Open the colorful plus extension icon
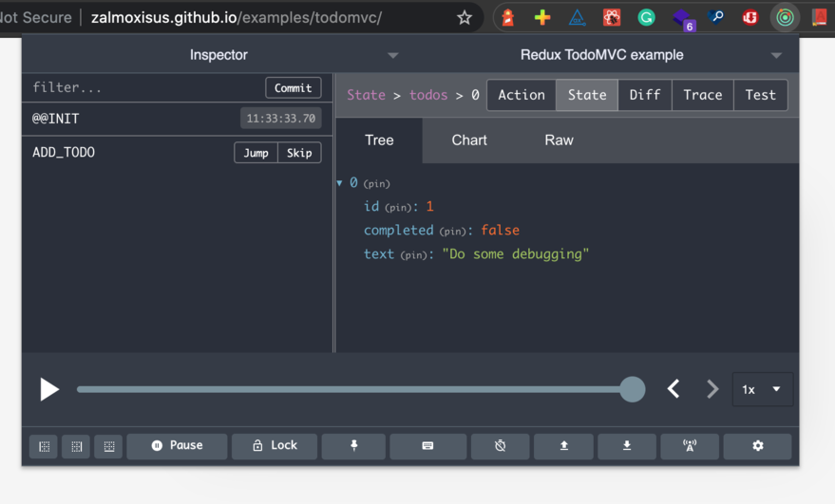835x504 pixels. click(x=542, y=18)
